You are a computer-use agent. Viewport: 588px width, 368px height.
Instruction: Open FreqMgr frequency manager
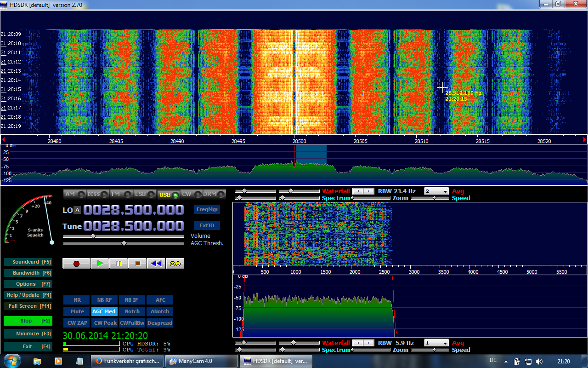[x=207, y=209]
